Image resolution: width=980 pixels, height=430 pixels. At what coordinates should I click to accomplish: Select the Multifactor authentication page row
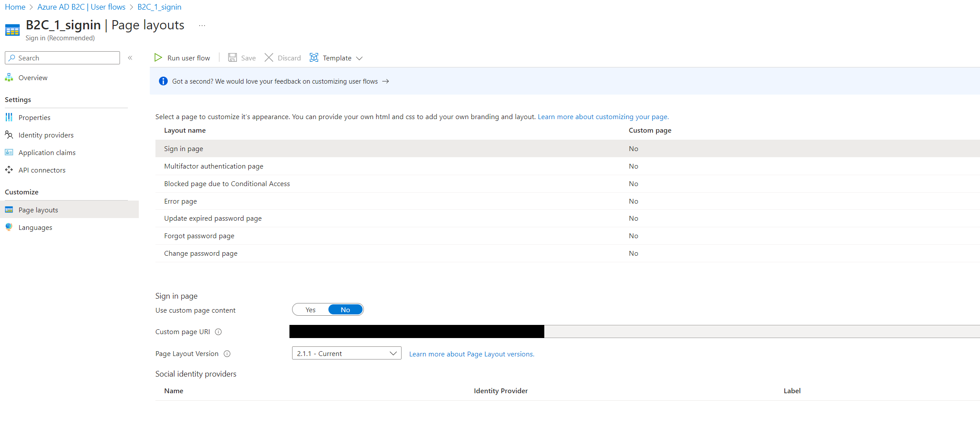[568, 166]
